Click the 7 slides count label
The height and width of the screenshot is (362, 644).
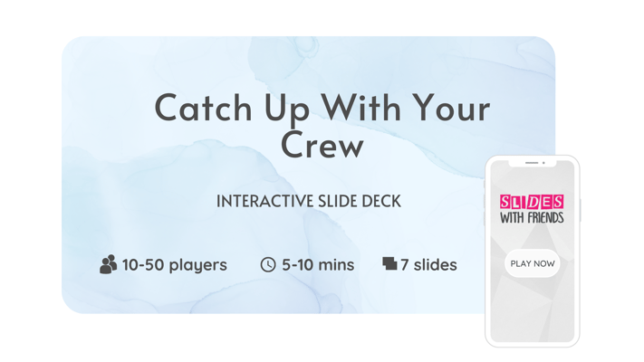428,265
